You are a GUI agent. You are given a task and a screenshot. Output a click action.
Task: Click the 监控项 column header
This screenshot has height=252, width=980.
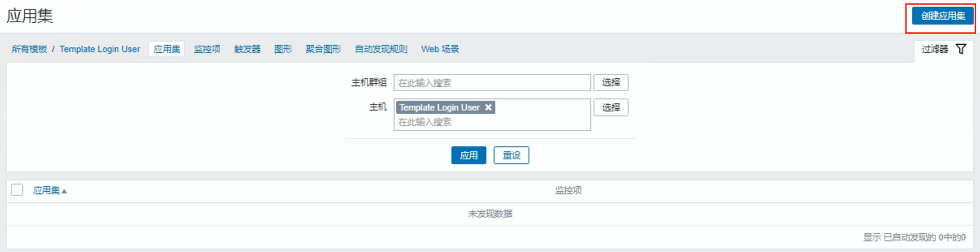[x=568, y=190]
